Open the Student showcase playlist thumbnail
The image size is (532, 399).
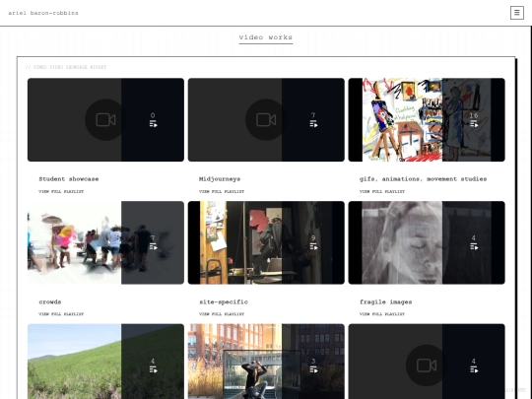[105, 120]
